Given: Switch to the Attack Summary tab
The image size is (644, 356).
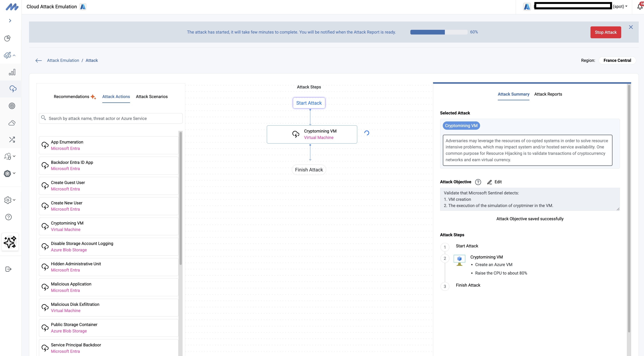Looking at the screenshot, I should point(513,94).
